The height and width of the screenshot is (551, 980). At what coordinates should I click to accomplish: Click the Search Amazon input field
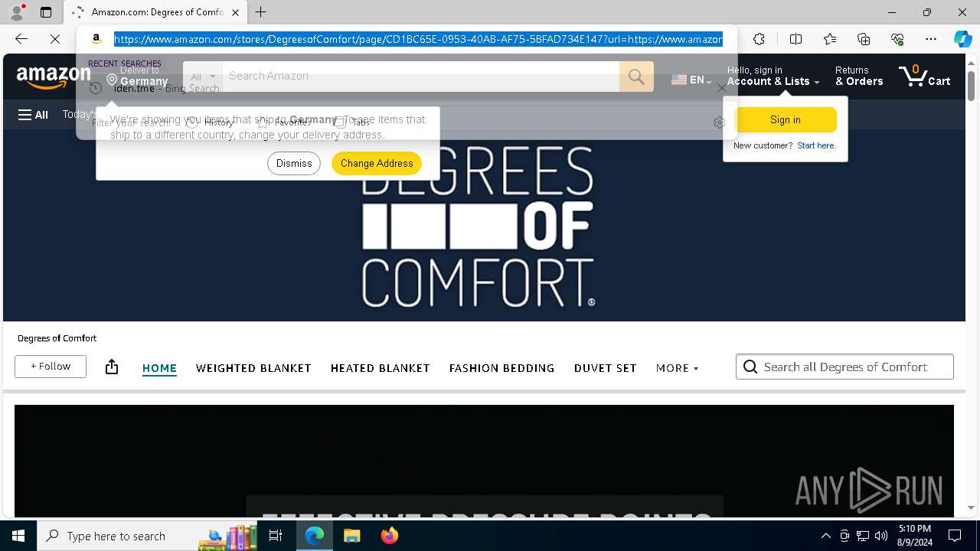click(421, 77)
